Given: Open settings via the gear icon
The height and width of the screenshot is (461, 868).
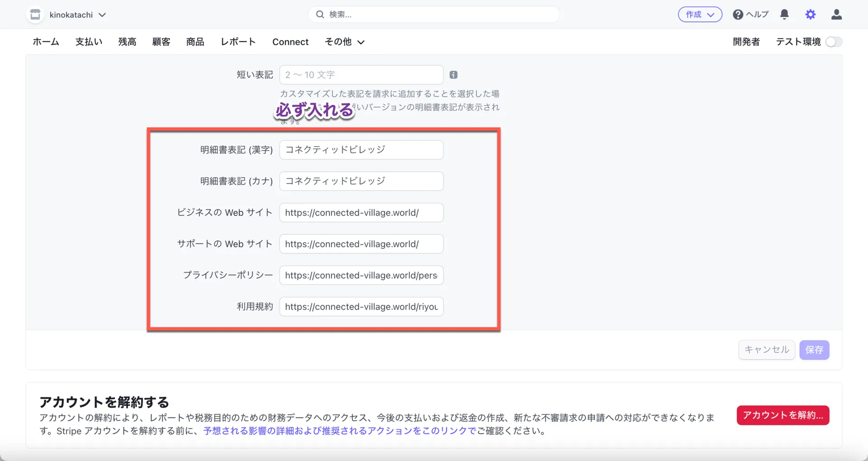Looking at the screenshot, I should point(810,14).
